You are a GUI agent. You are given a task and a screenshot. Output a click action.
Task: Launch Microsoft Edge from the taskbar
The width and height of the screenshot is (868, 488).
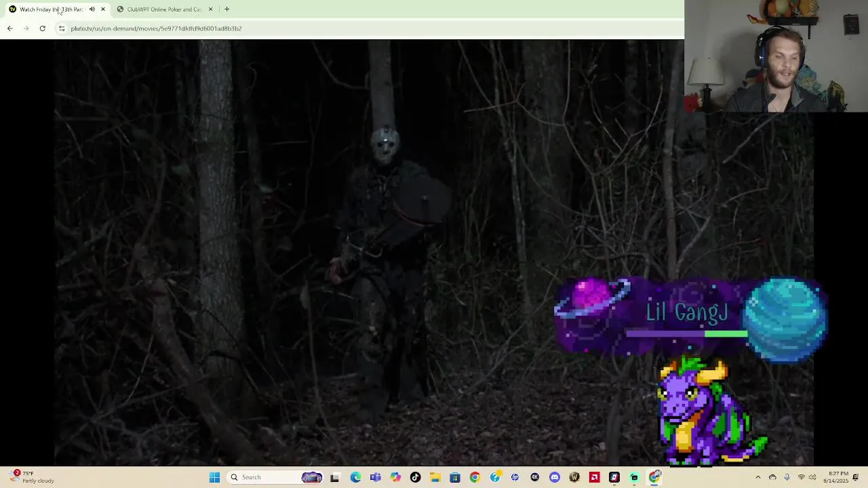pos(355,477)
